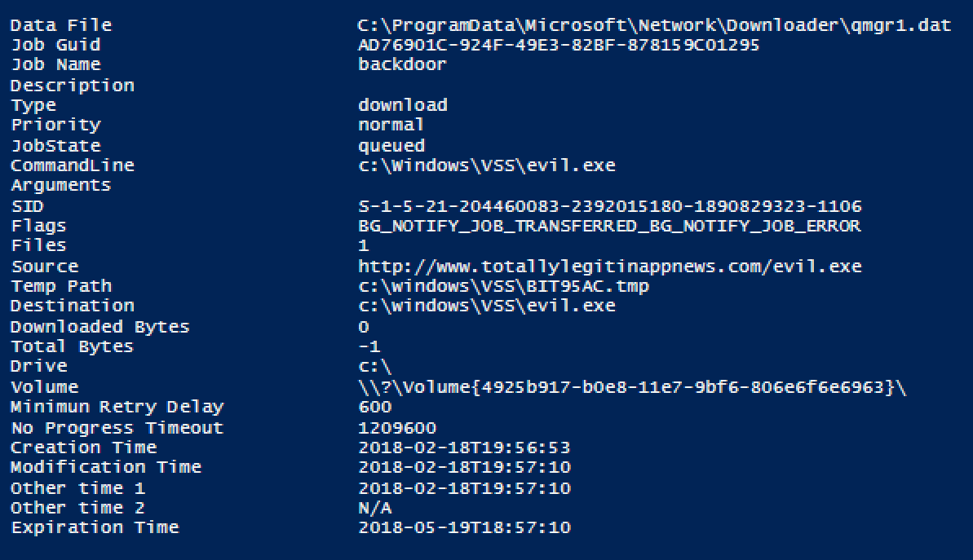Select the Job Guid value AD76901C
The width and height of the screenshot is (973, 560).
click(x=559, y=46)
